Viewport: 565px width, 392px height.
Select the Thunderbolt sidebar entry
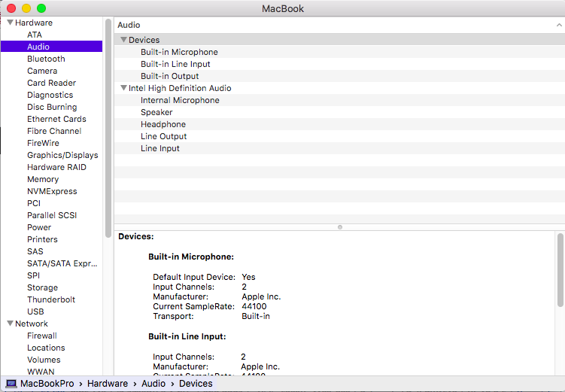click(x=51, y=299)
